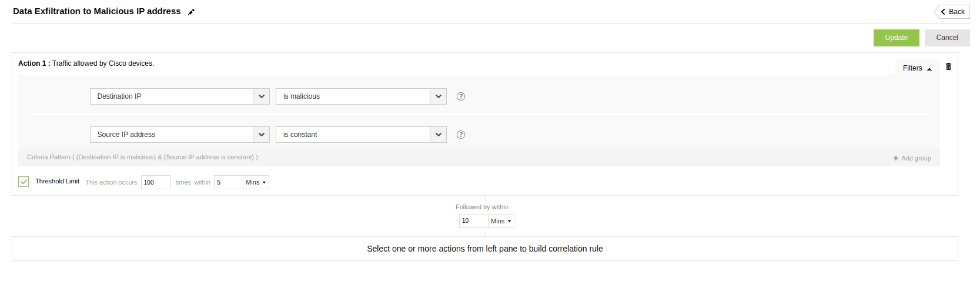Click the Update button
Image resolution: width=980 pixels, height=288 pixels.
pos(896,38)
